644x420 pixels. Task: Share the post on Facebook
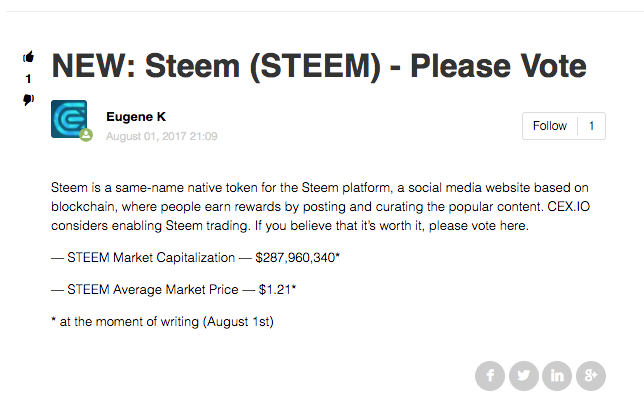coord(490,376)
